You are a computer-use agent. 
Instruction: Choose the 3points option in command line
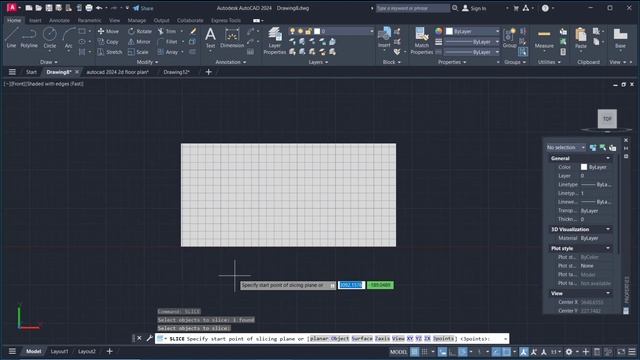(x=443, y=338)
